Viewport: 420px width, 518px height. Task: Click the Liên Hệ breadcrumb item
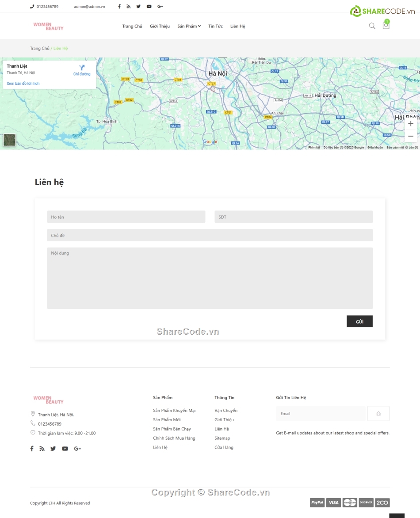tap(61, 48)
